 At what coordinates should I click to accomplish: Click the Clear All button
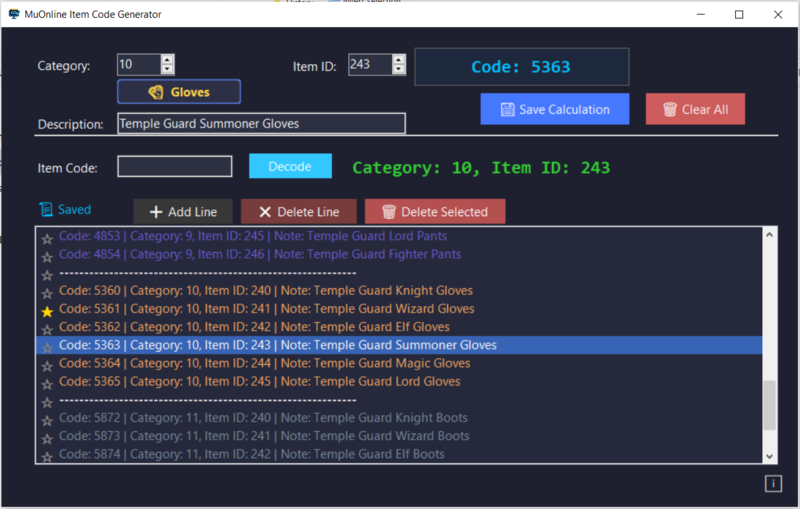[695, 109]
